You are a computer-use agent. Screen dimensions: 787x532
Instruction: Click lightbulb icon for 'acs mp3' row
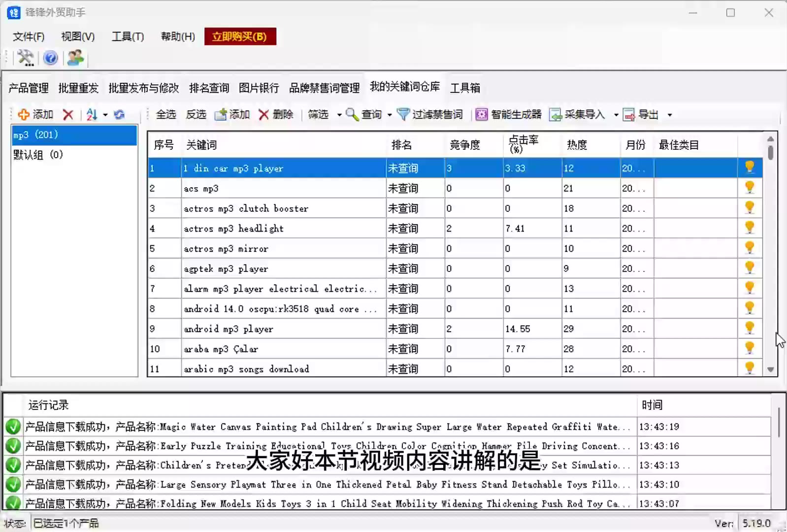(750, 188)
